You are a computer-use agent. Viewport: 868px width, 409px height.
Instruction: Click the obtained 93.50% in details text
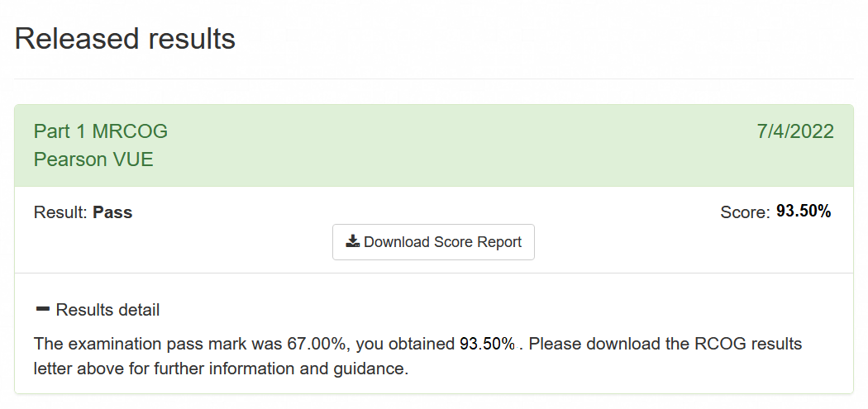coord(487,344)
